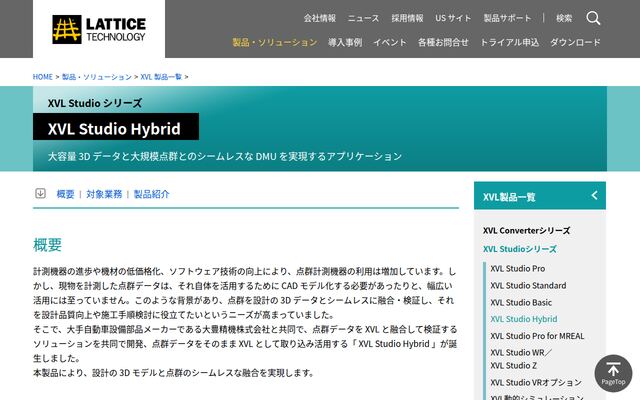Click the Lattice Technology logo
This screenshot has height=400, width=640.
coord(99,29)
